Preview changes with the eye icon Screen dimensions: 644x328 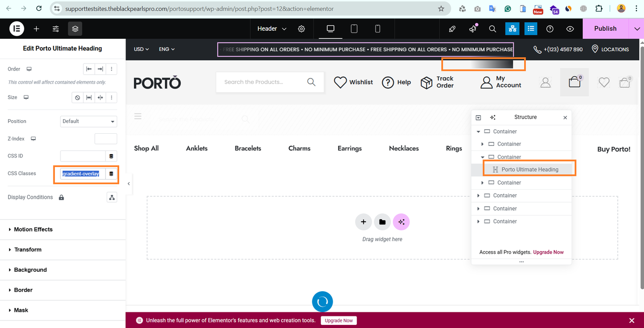point(570,29)
